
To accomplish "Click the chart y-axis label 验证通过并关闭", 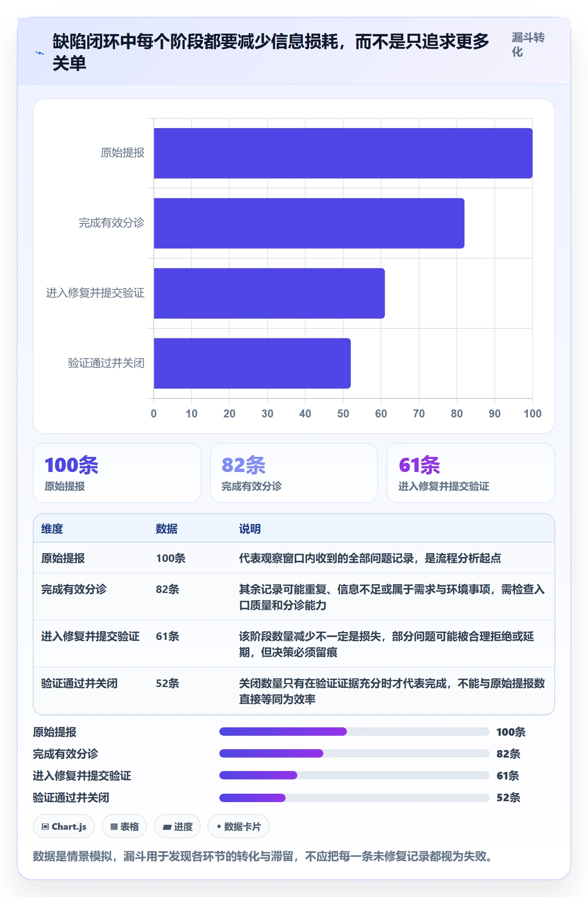I will click(x=106, y=363).
